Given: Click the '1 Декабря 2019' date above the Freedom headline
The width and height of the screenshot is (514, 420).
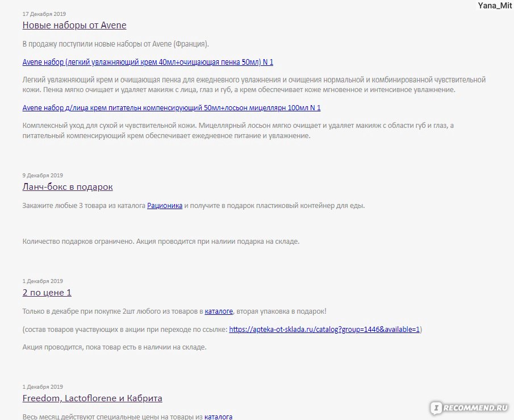Looking at the screenshot, I should click(43, 386).
